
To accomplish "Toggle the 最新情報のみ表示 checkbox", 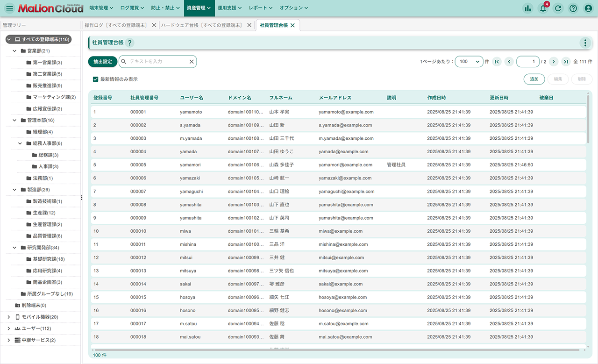I will tap(96, 79).
